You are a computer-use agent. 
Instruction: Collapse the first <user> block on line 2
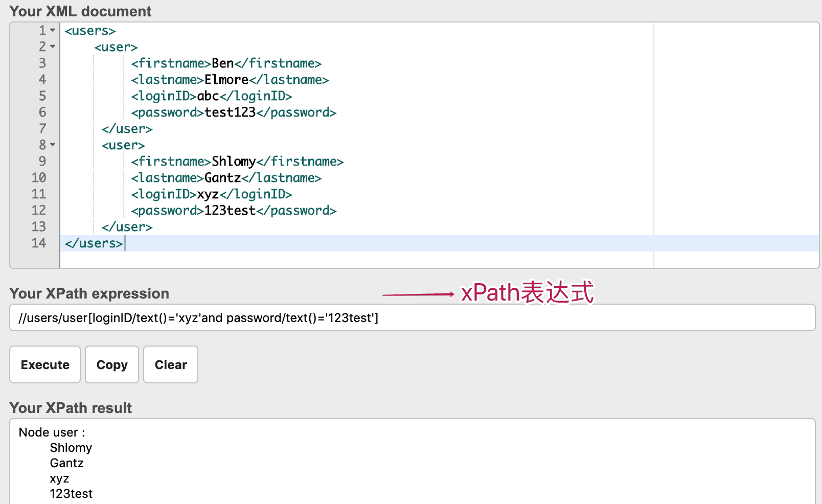[x=53, y=47]
